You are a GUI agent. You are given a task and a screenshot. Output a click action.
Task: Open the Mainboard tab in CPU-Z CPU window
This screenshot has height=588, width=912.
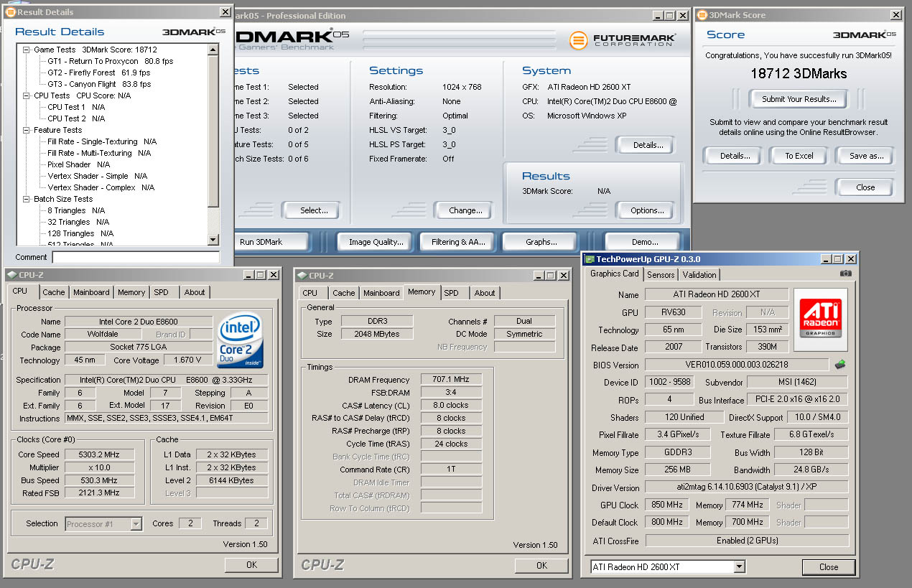pyautogui.click(x=91, y=292)
